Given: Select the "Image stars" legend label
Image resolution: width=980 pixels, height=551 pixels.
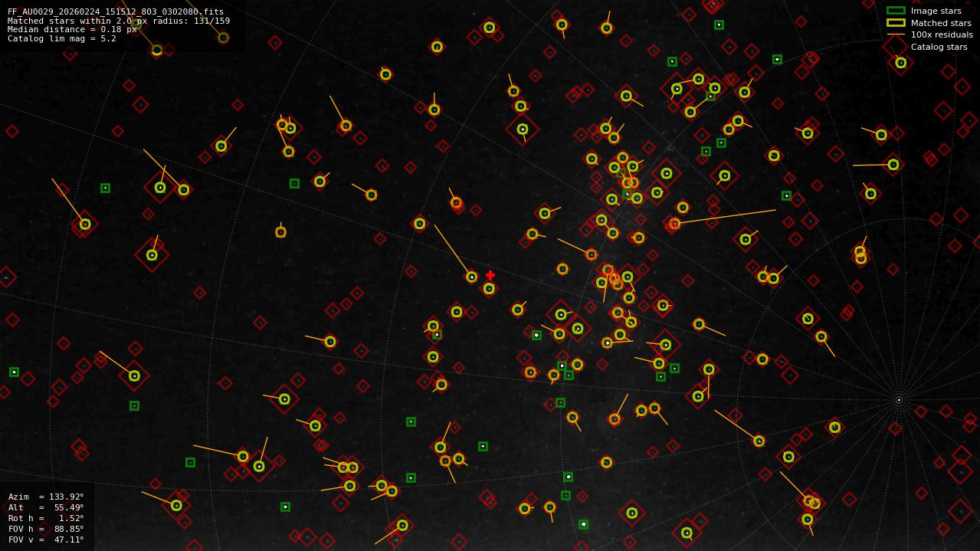Looking at the screenshot, I should click(x=936, y=11).
